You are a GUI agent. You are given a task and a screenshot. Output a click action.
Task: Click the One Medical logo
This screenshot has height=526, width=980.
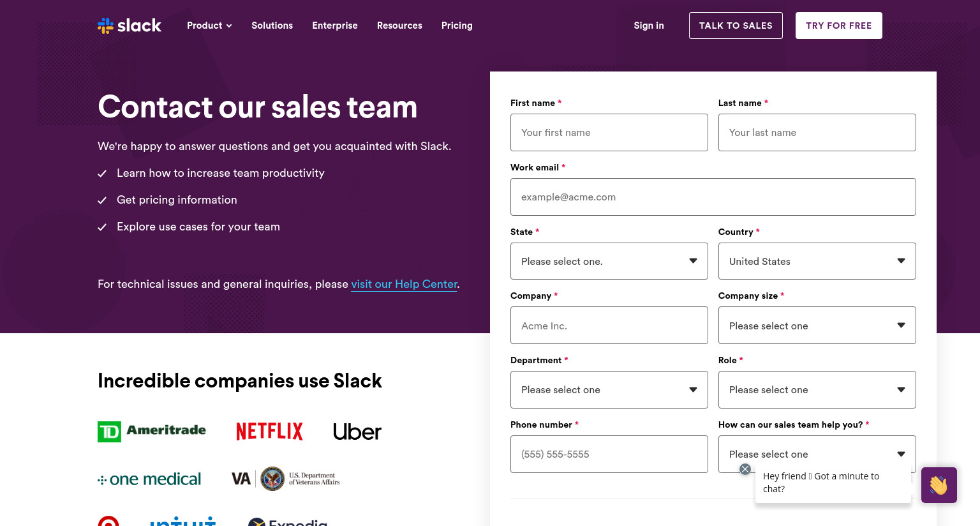click(149, 479)
